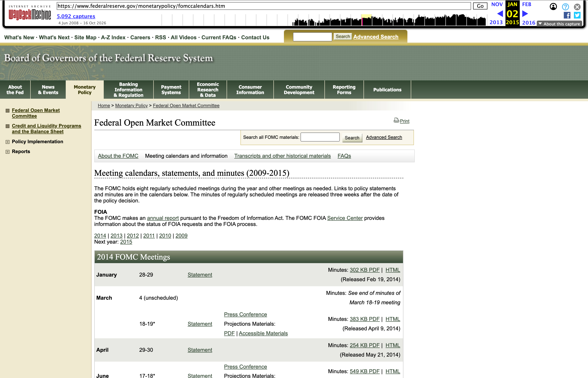588x378 pixels.
Task: Click the Print printer icon
Action: coord(396,120)
